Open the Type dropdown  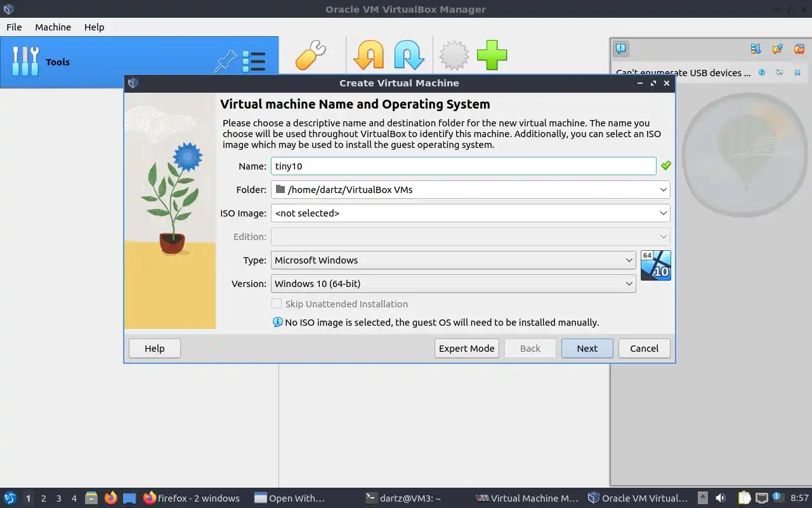[453, 260]
